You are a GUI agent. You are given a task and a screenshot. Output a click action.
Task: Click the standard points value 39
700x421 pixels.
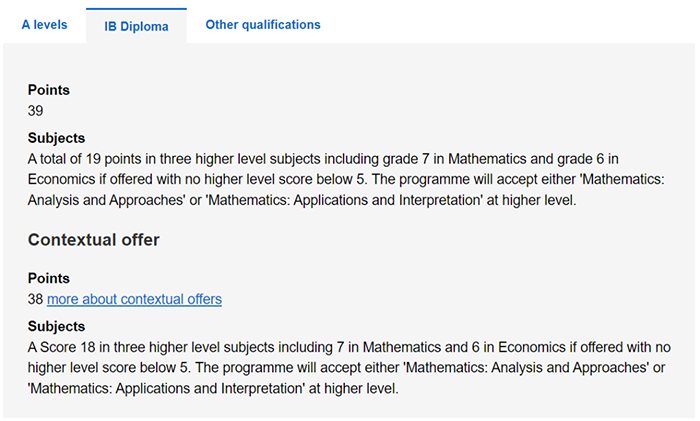point(36,110)
